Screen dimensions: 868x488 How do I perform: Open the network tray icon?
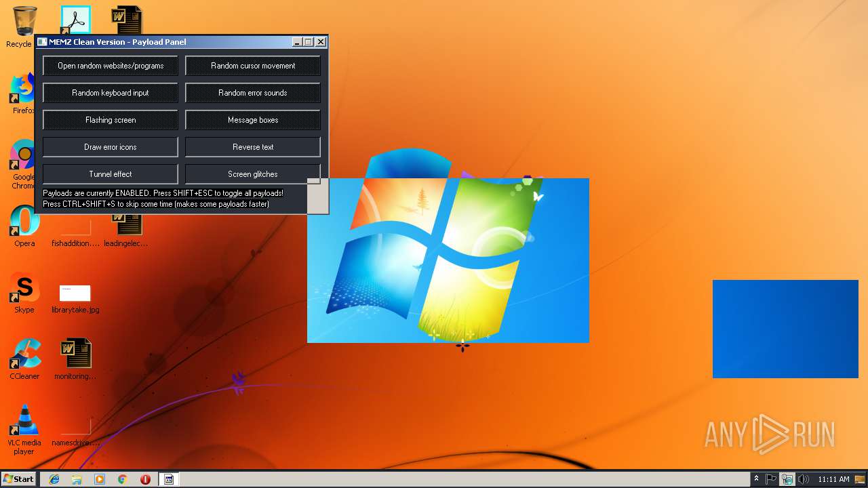click(787, 479)
